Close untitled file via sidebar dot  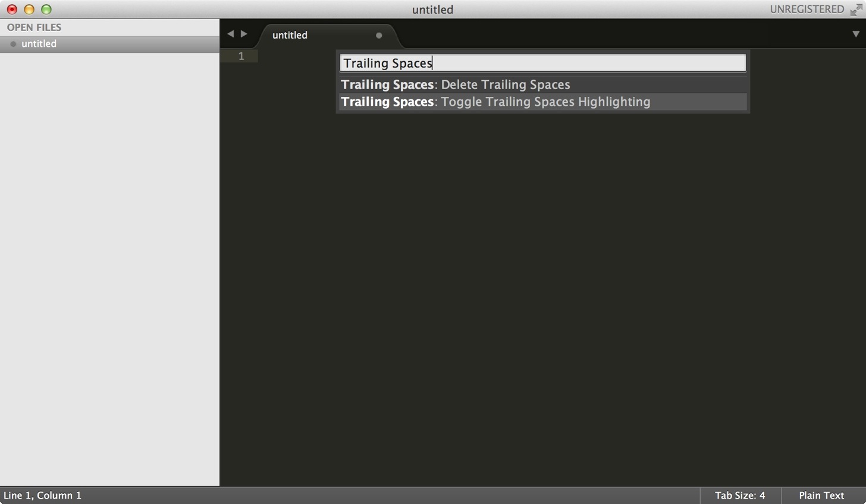point(13,44)
